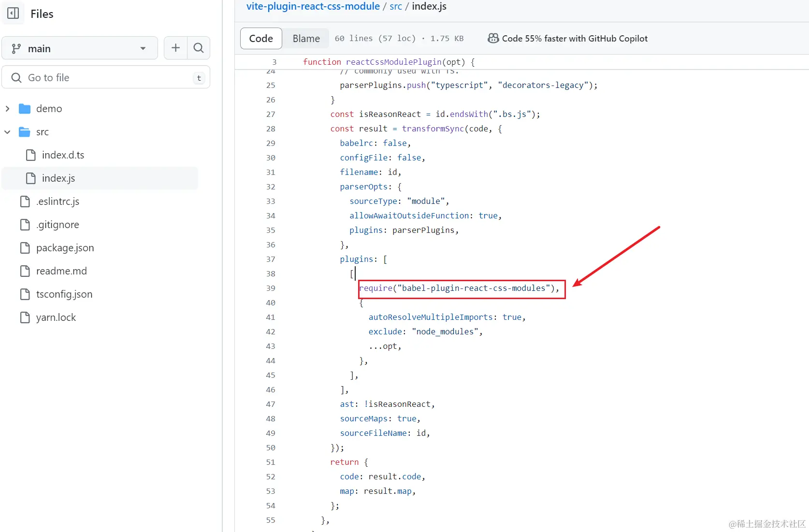Open the main branch selector dropdown
Image resolution: width=809 pixels, height=532 pixels.
pyautogui.click(x=80, y=48)
